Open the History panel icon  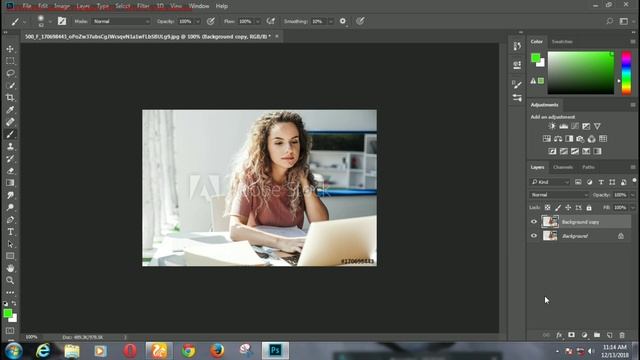pos(517,46)
